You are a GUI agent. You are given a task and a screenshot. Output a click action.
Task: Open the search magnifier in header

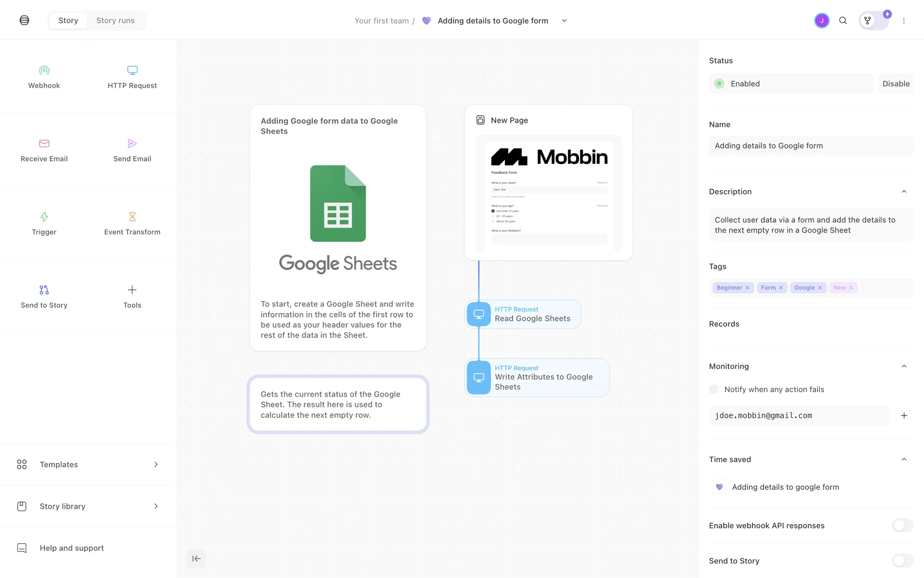pyautogui.click(x=843, y=21)
